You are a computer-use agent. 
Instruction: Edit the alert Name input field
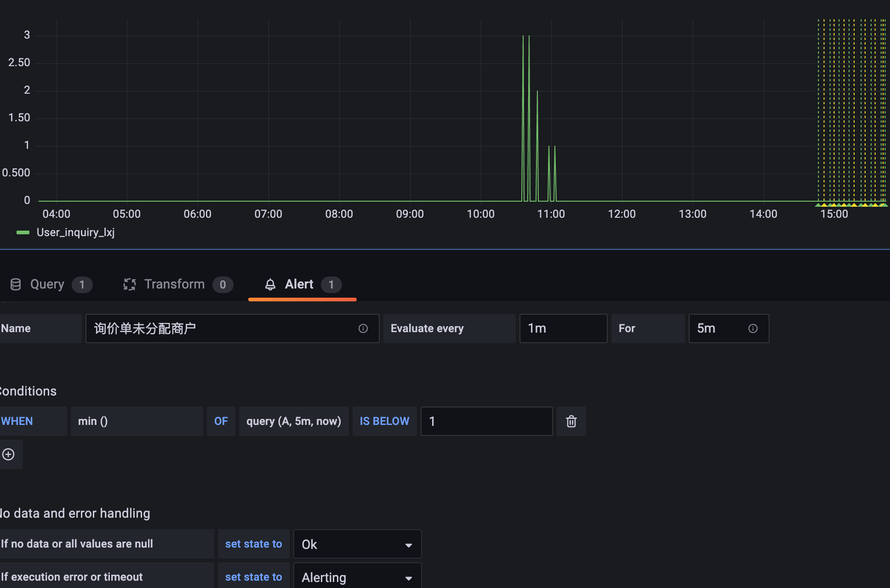click(233, 328)
